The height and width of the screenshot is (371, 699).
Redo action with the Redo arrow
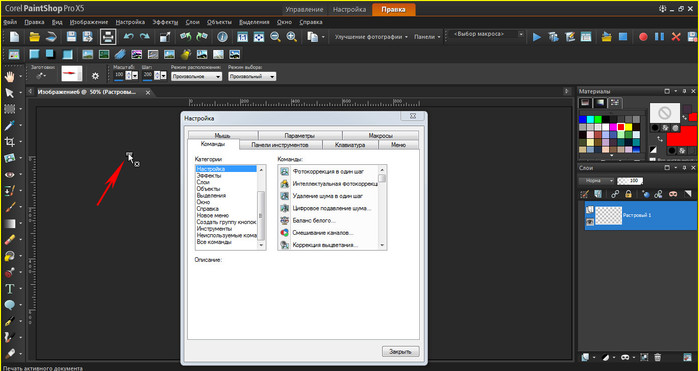click(144, 37)
